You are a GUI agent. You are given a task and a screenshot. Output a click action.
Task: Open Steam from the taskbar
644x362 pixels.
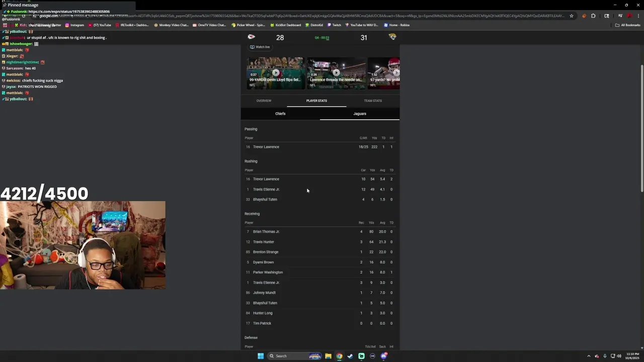tap(350, 356)
